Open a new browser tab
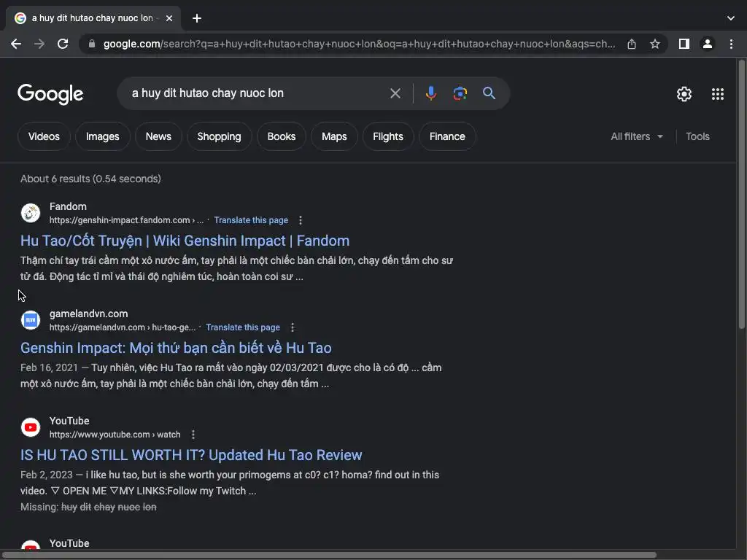Image resolution: width=747 pixels, height=560 pixels. 197,18
